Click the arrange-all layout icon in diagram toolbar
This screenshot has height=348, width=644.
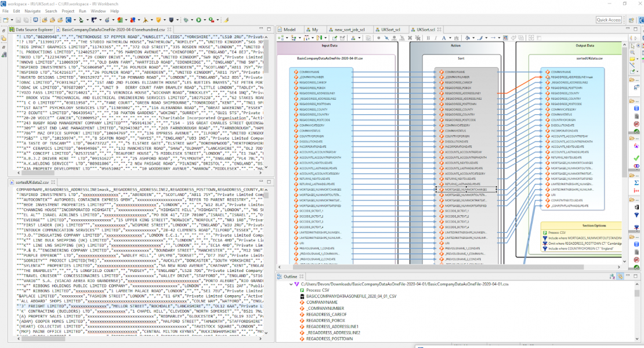tap(281, 38)
